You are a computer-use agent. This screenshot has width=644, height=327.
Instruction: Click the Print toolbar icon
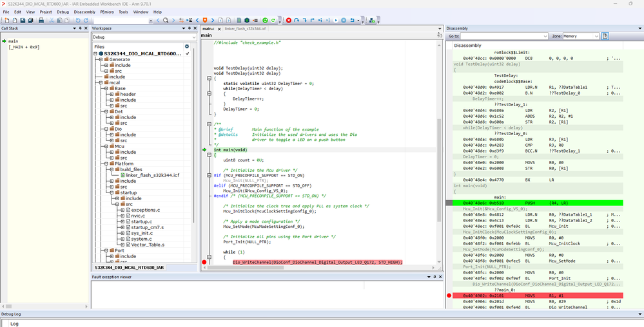41,21
